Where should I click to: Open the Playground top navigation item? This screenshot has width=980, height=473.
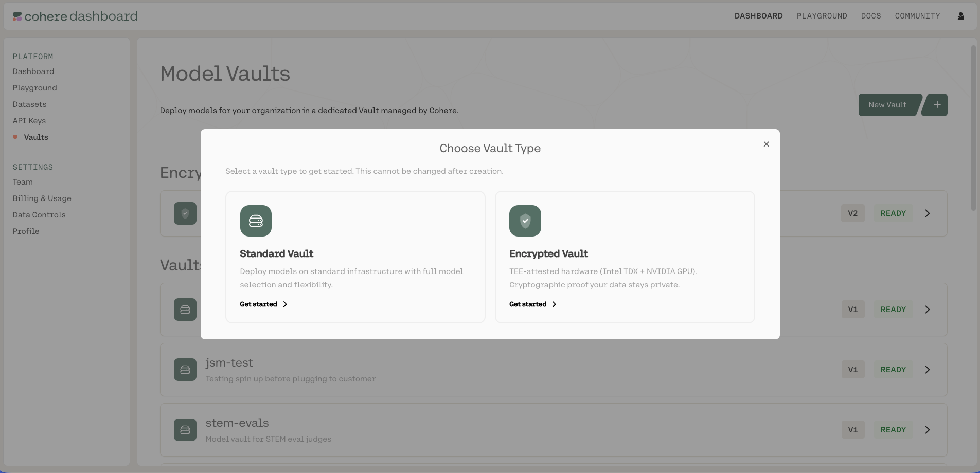point(822,16)
